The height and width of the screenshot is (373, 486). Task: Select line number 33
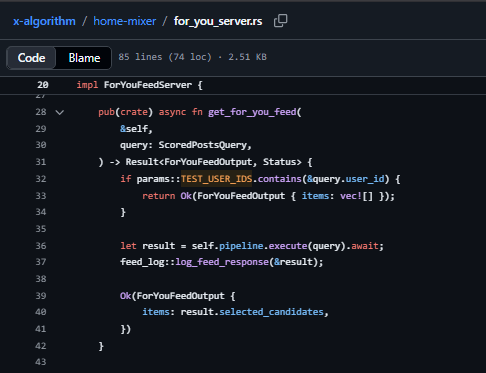point(41,196)
